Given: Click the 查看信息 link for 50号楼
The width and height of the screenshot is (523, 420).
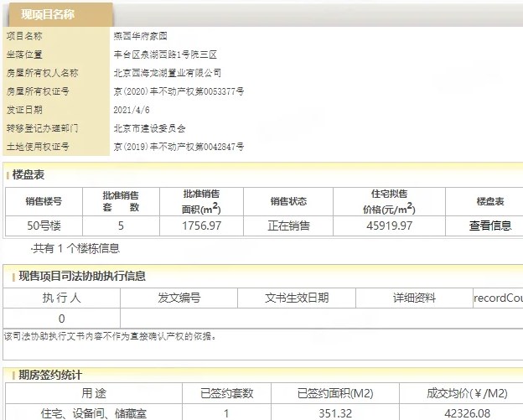Looking at the screenshot, I should 489,226.
